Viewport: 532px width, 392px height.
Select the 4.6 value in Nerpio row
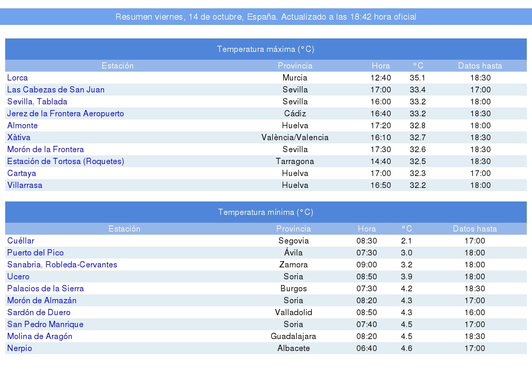pyautogui.click(x=406, y=348)
